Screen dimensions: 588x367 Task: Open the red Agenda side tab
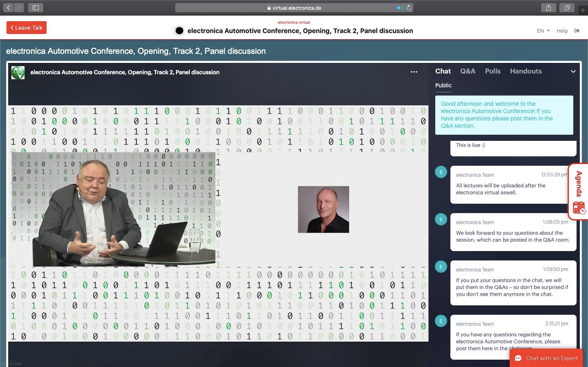pos(578,192)
